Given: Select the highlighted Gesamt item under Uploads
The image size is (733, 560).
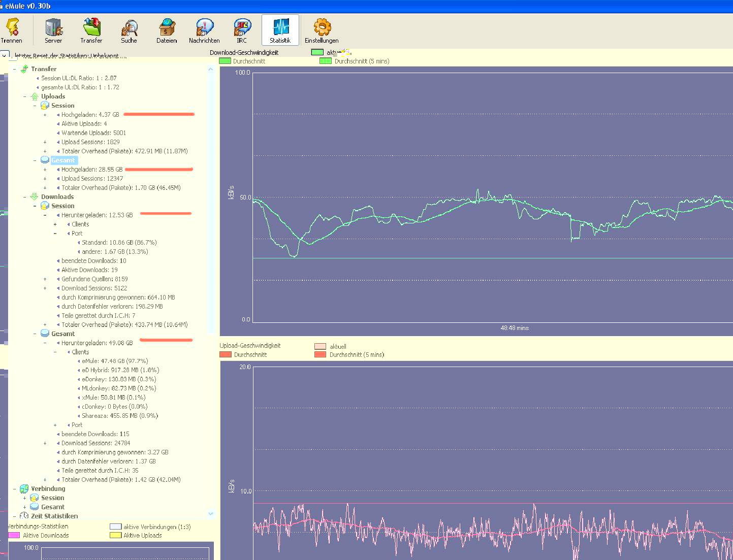Looking at the screenshot, I should pyautogui.click(x=63, y=160).
